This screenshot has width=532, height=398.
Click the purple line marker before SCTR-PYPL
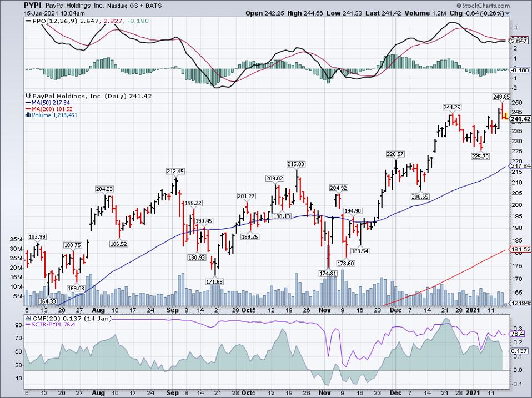point(28,325)
